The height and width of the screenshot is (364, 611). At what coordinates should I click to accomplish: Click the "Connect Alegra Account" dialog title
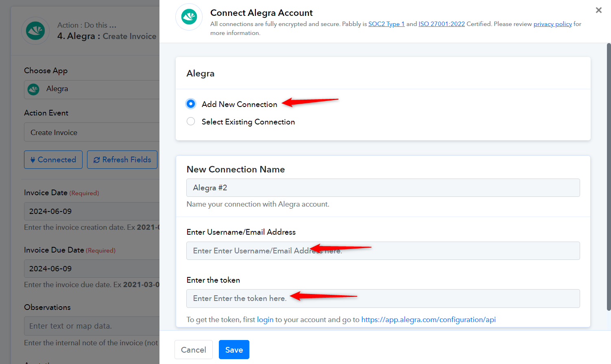pyautogui.click(x=262, y=13)
